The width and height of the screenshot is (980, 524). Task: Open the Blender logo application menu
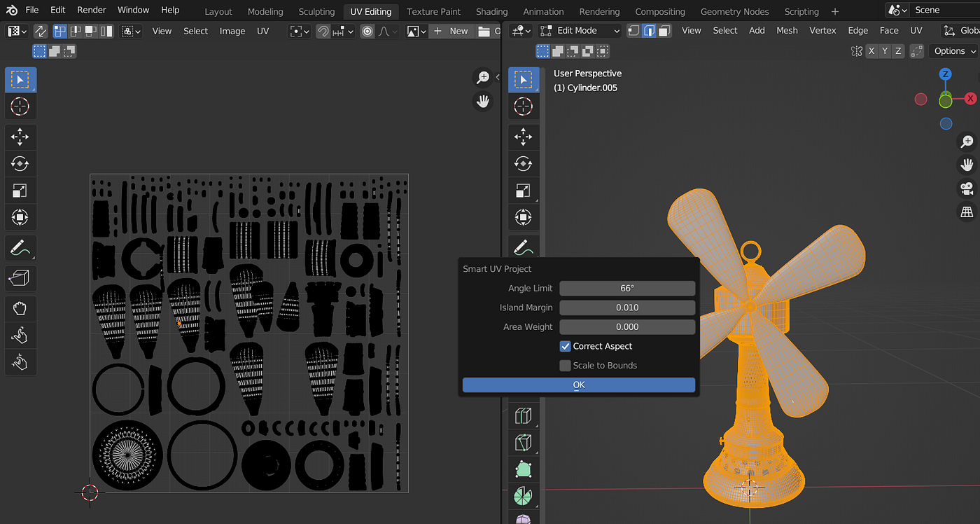[12, 11]
